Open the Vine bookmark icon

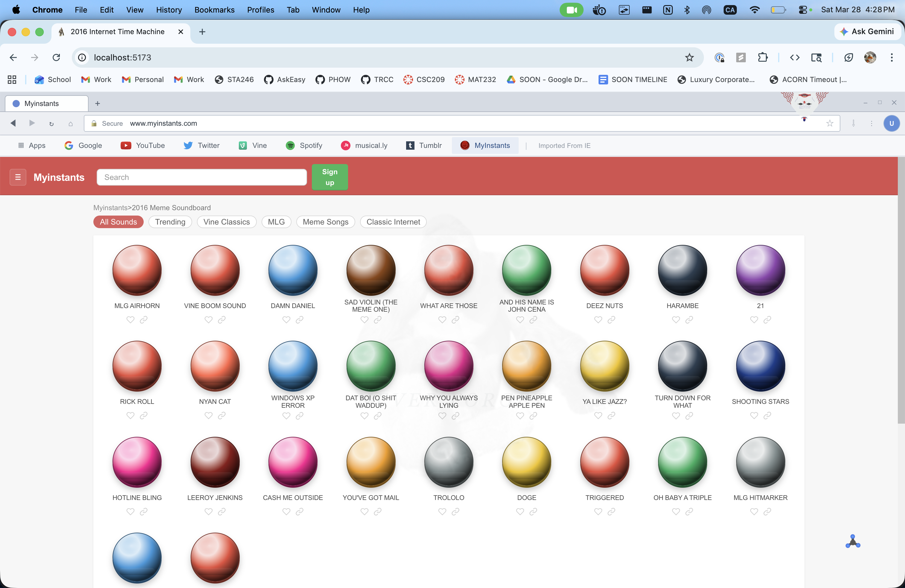243,145
